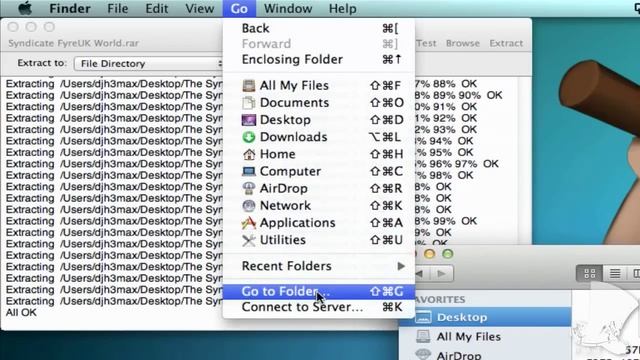
Task: Select All My Files in Finder sidebar
Action: 485,337
